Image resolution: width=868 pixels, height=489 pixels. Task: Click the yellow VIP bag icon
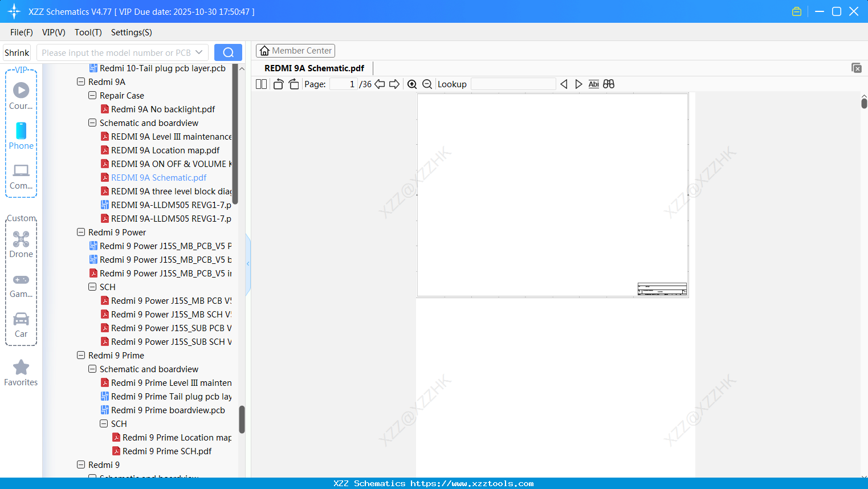click(797, 11)
